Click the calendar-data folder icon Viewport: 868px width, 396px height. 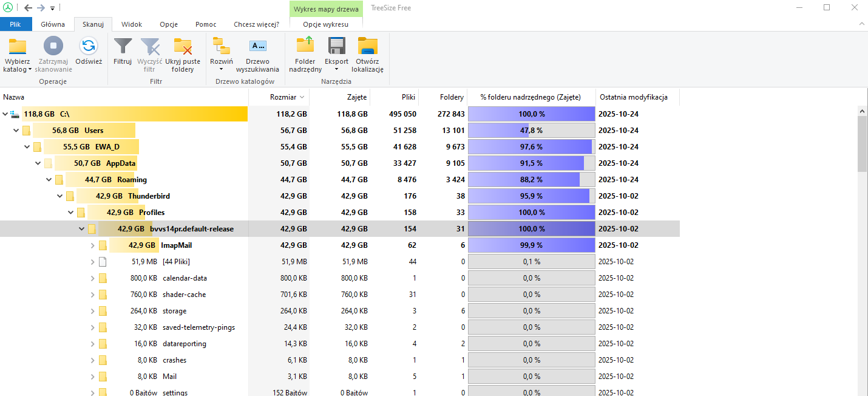[103, 278]
